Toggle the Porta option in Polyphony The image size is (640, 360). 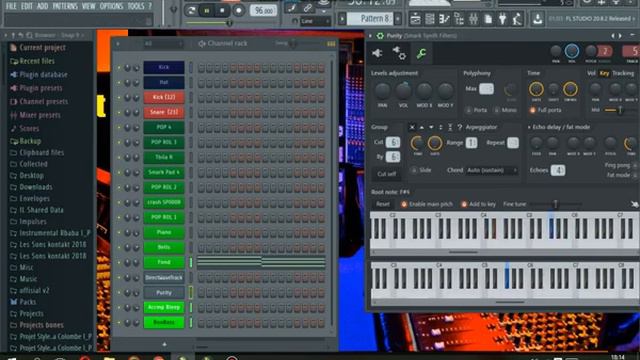(469, 110)
